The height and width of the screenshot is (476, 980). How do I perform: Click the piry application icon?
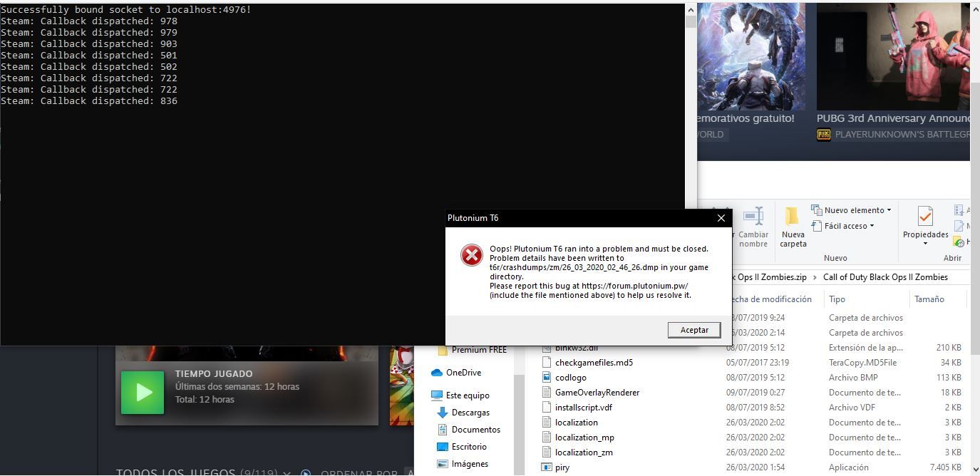click(x=547, y=467)
